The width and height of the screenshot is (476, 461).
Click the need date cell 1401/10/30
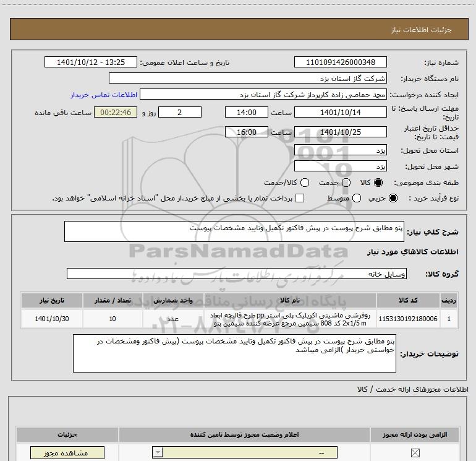[51, 319]
